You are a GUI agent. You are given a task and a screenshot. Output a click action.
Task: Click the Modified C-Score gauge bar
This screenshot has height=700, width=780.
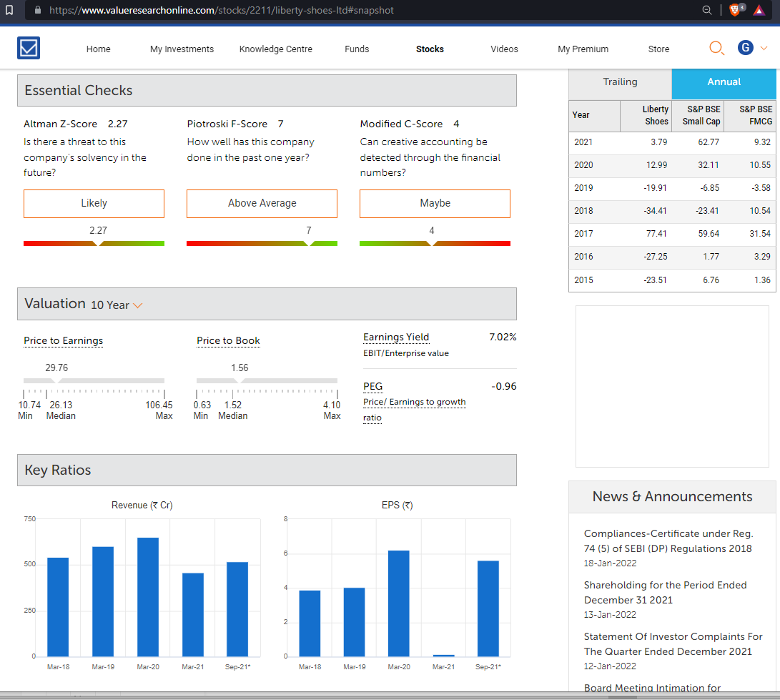[x=435, y=243]
